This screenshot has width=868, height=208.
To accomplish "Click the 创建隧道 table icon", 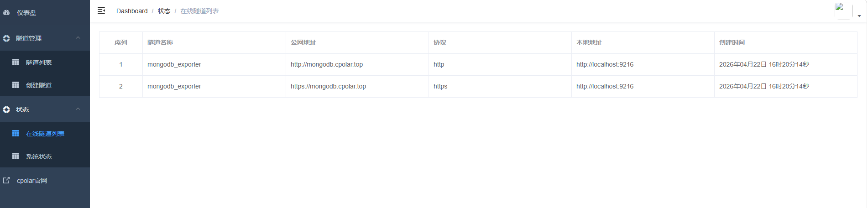I will (16, 85).
